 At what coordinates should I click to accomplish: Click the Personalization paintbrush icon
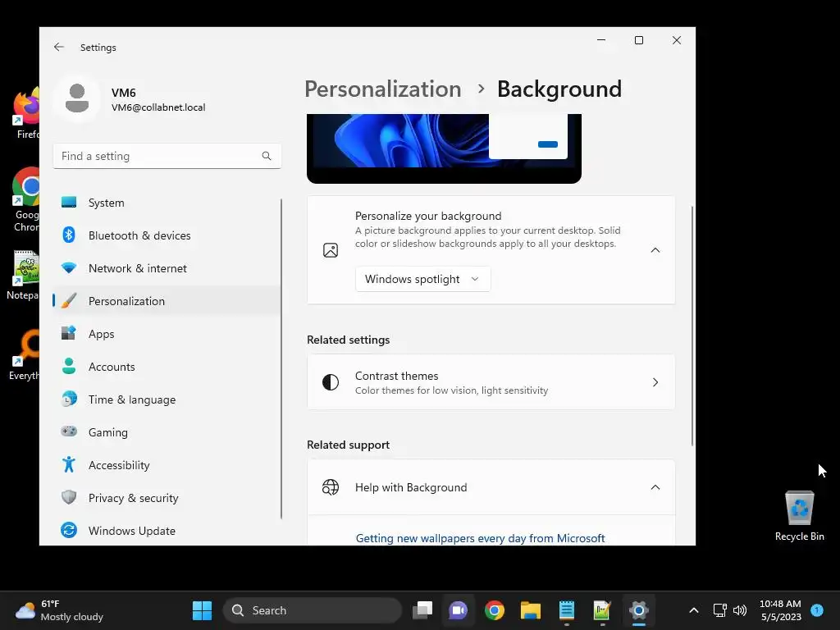[x=69, y=300]
